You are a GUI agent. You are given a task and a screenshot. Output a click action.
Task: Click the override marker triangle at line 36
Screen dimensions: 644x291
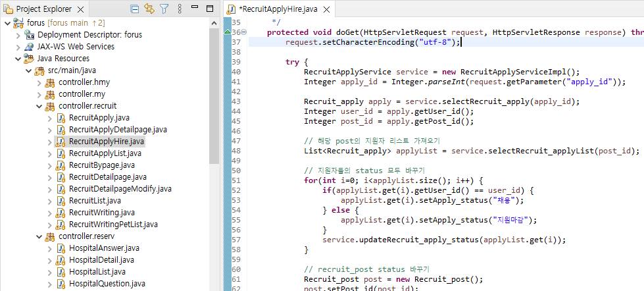[227, 32]
